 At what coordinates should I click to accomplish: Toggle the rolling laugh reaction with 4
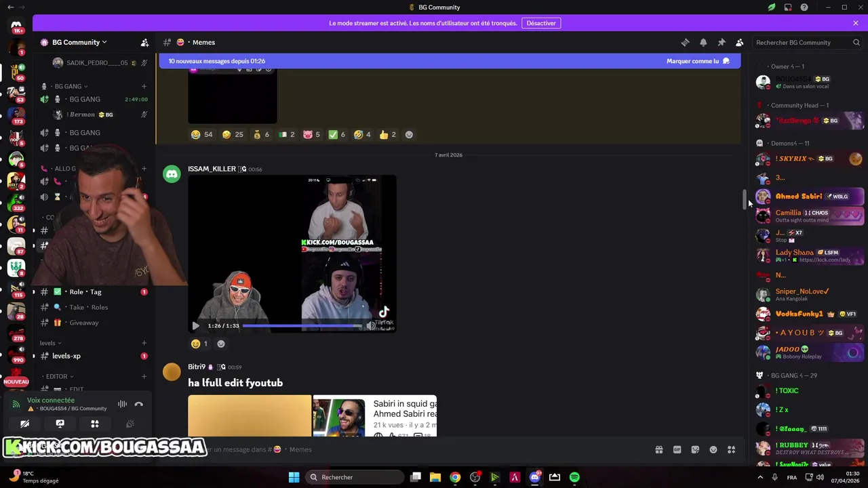[x=363, y=134]
